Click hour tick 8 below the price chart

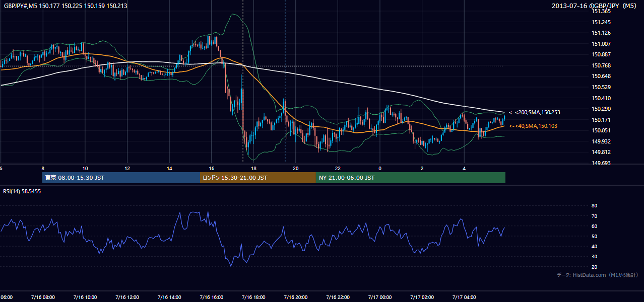[x=43, y=168]
